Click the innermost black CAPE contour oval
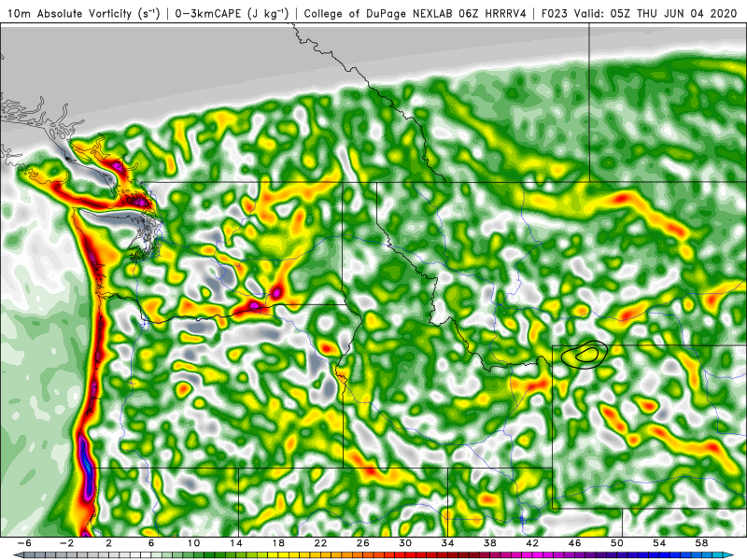The image size is (747, 560). click(587, 354)
